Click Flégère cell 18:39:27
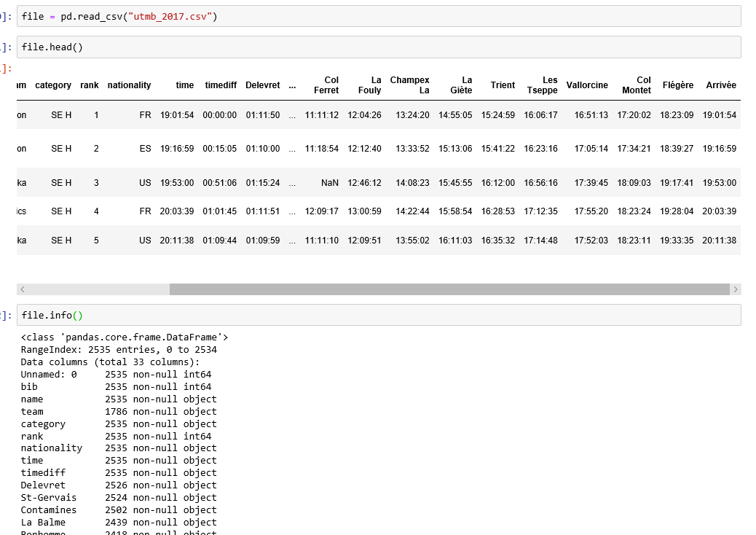This screenshot has width=756, height=535. coord(677,149)
